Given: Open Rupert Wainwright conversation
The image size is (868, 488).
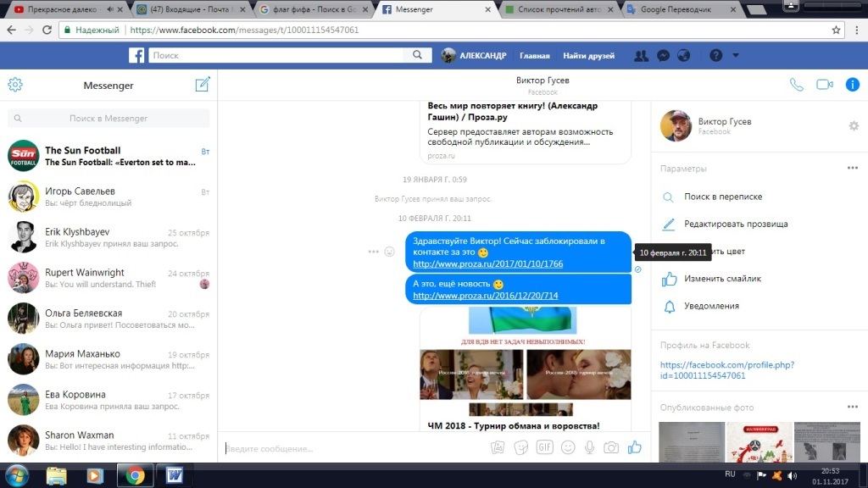Looking at the screenshot, I should click(108, 278).
